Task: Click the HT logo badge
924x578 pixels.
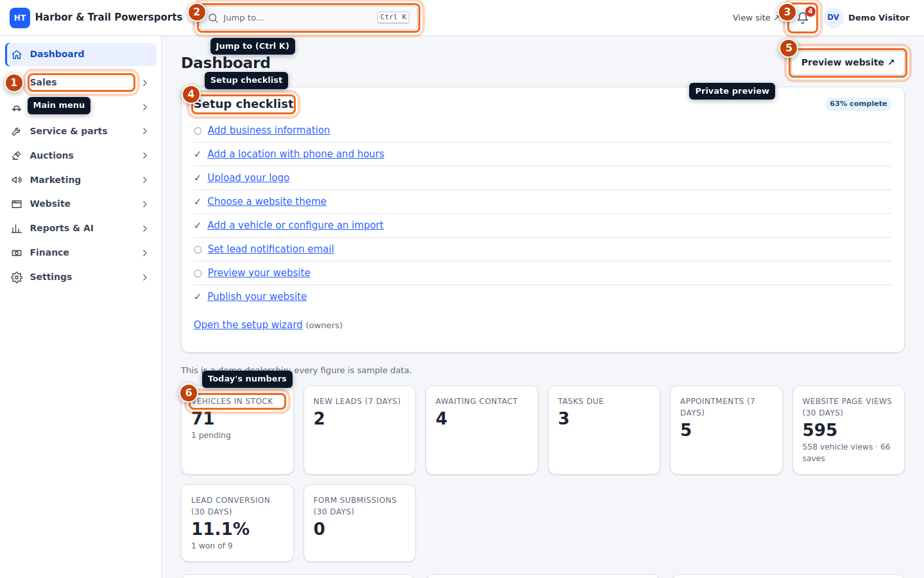Action: pyautogui.click(x=20, y=18)
